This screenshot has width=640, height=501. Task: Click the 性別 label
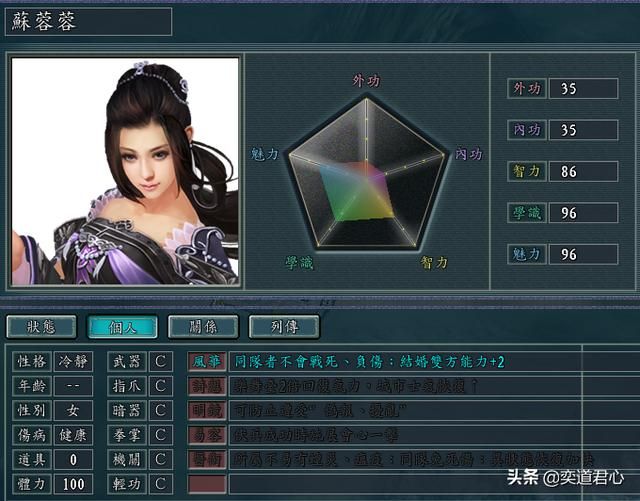pos(32,410)
